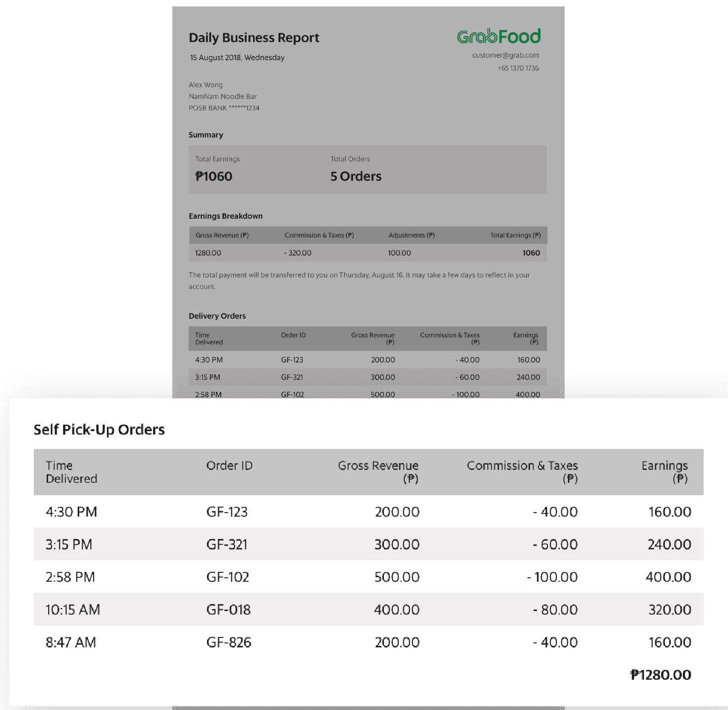Image resolution: width=728 pixels, height=710 pixels.
Task: Click the Gross Revenue breakdown column header
Action: tap(222, 235)
